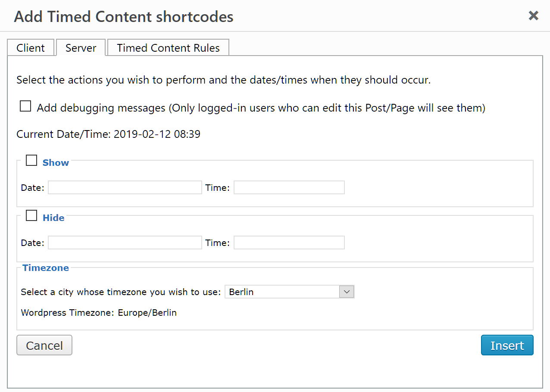Viewport: 550px width, 392px height.
Task: Focus the Time field under Show
Action: tap(289, 187)
